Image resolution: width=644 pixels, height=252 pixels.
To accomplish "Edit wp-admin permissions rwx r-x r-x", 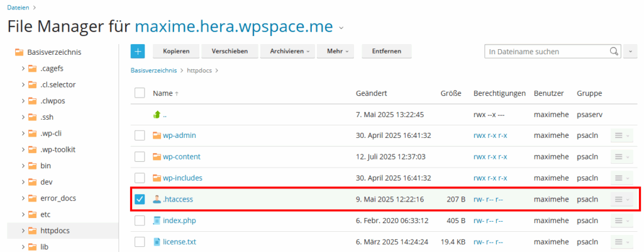I will (491, 135).
